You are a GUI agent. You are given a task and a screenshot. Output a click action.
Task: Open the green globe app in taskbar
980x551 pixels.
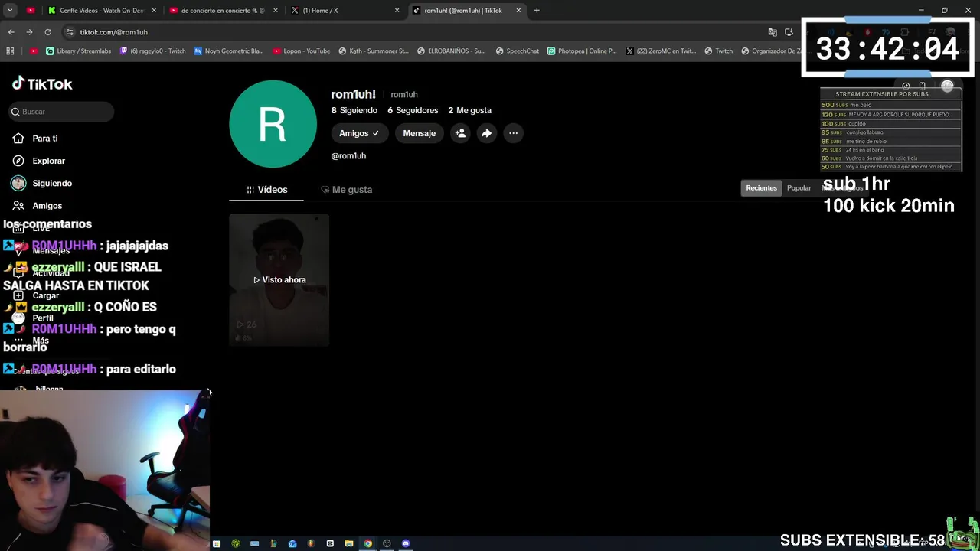tap(236, 543)
